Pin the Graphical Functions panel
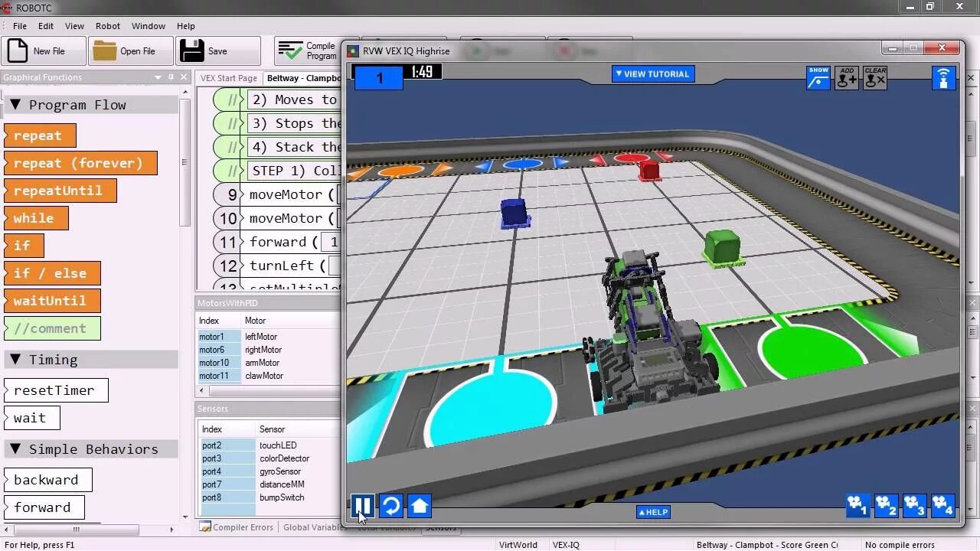This screenshot has width=980, height=551. [x=171, y=77]
